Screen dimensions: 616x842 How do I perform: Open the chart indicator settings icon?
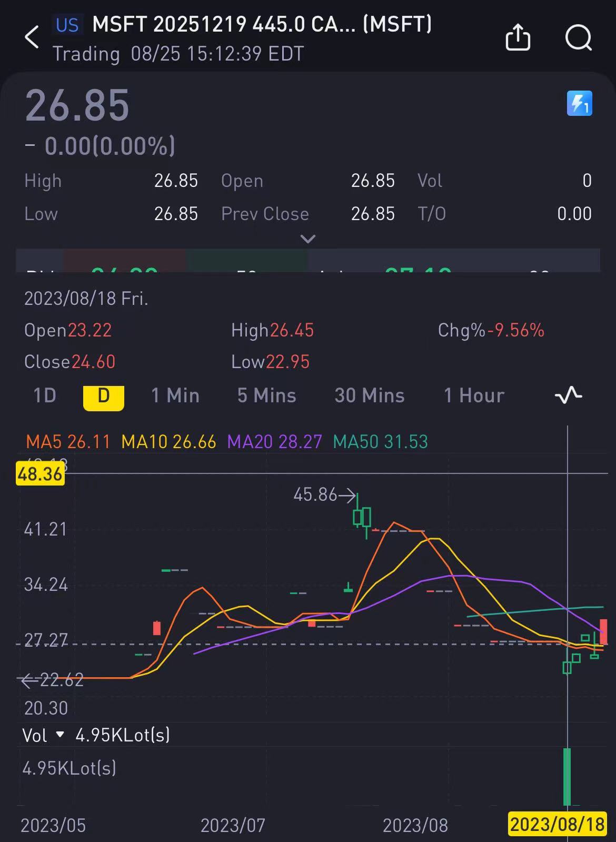[569, 395]
